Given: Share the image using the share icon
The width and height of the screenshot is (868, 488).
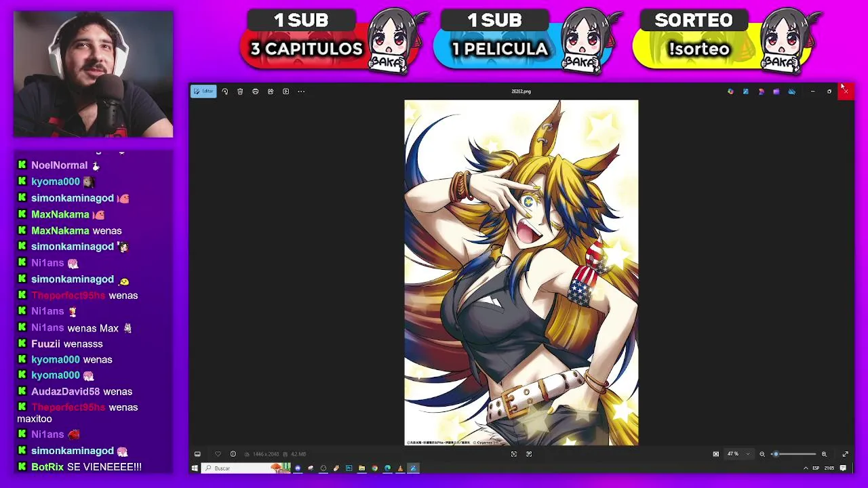Looking at the screenshot, I should tap(271, 91).
